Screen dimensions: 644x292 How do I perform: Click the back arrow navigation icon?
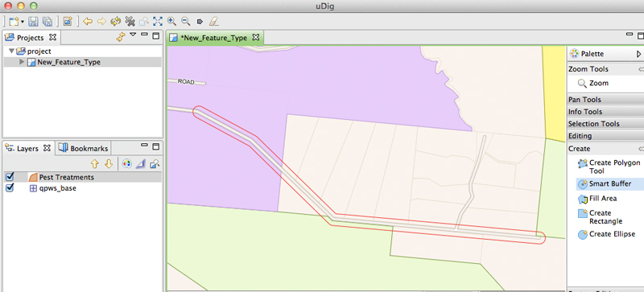point(88,22)
